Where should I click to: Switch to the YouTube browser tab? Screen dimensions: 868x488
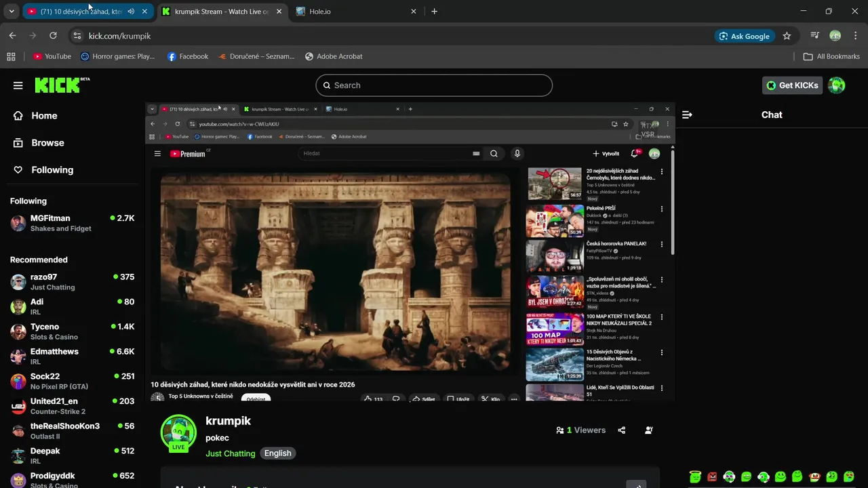click(87, 12)
